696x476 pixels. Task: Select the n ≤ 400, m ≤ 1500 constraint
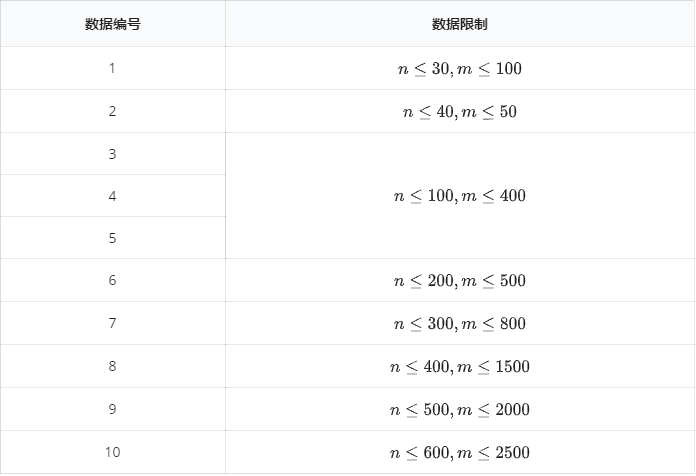pyautogui.click(x=460, y=367)
